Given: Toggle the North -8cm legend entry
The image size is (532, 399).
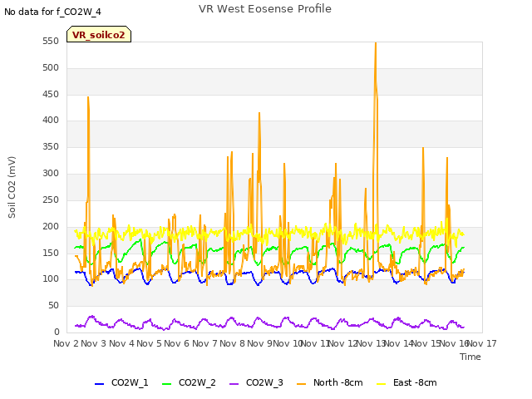Looking at the screenshot, I should (x=329, y=382).
